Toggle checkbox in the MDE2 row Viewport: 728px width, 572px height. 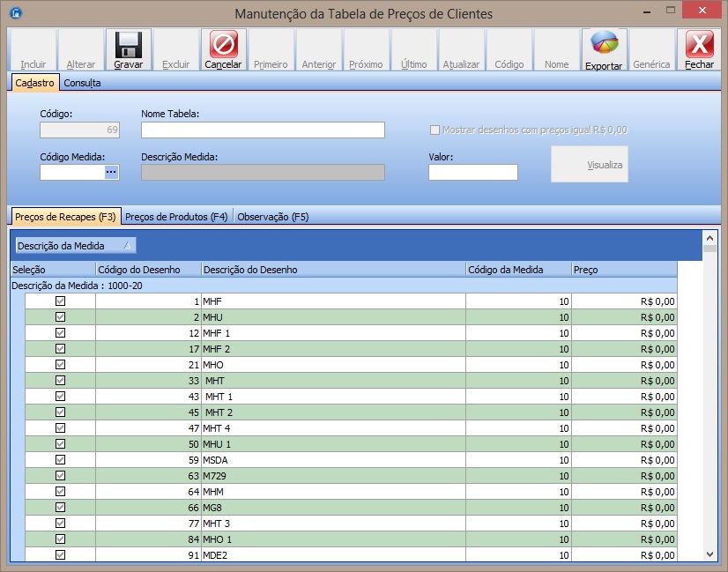click(x=61, y=555)
